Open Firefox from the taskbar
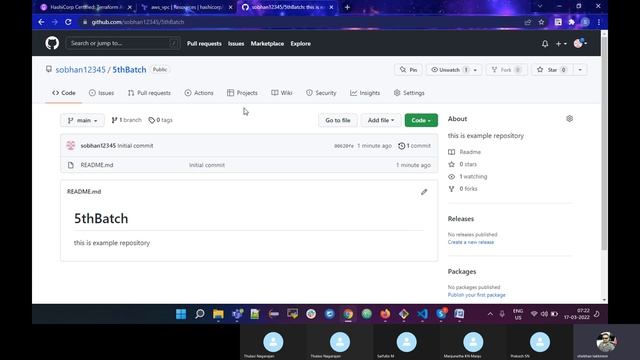Viewport: 640px width, 360px height. click(x=385, y=314)
